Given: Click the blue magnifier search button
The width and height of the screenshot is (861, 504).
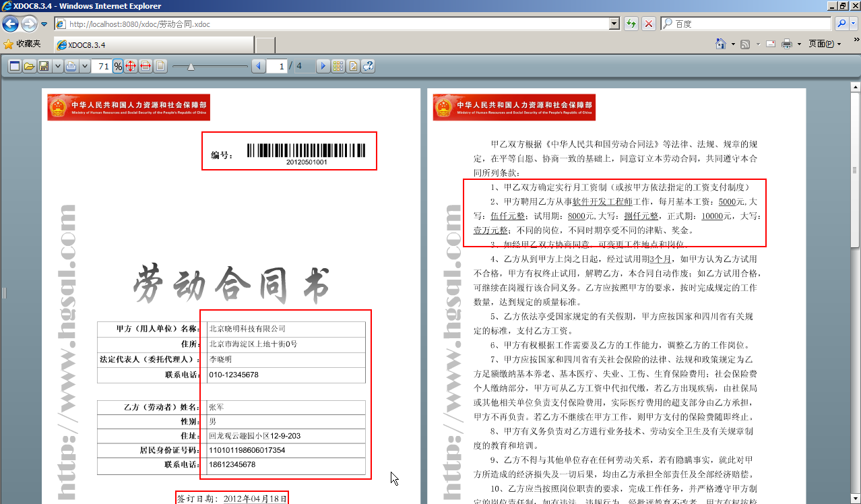Looking at the screenshot, I should (x=841, y=24).
